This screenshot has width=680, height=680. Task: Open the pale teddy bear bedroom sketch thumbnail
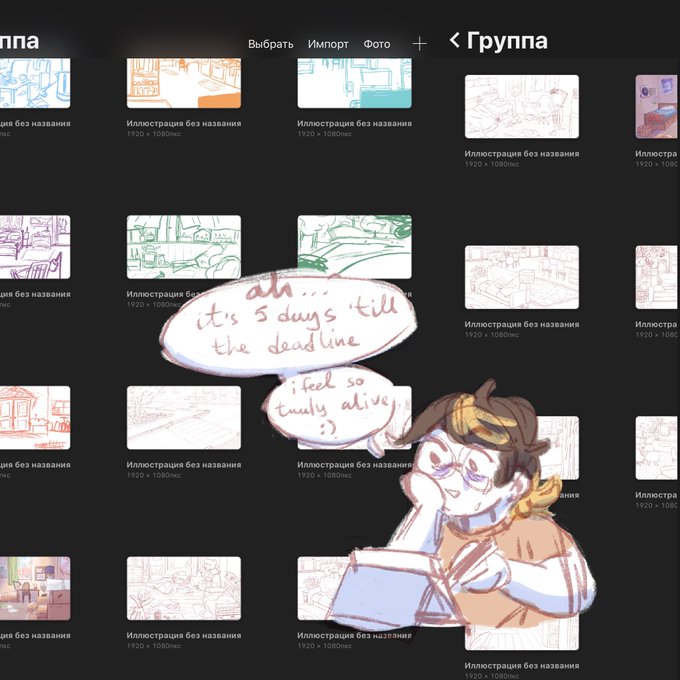(184, 588)
